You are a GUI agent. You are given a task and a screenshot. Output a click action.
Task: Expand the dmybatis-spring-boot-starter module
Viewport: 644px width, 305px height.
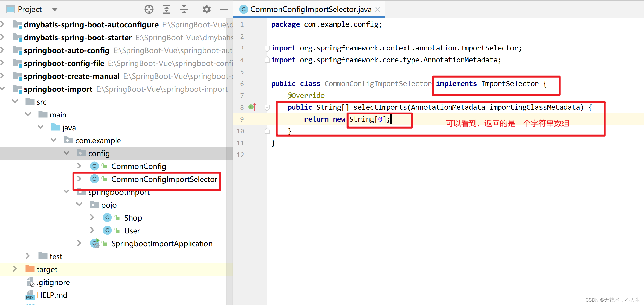coord(3,37)
